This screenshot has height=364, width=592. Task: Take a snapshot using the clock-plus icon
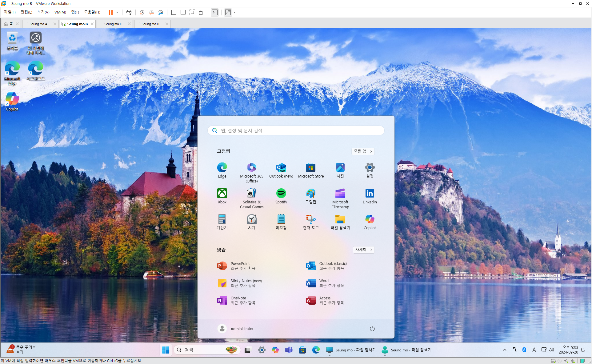[x=142, y=12]
